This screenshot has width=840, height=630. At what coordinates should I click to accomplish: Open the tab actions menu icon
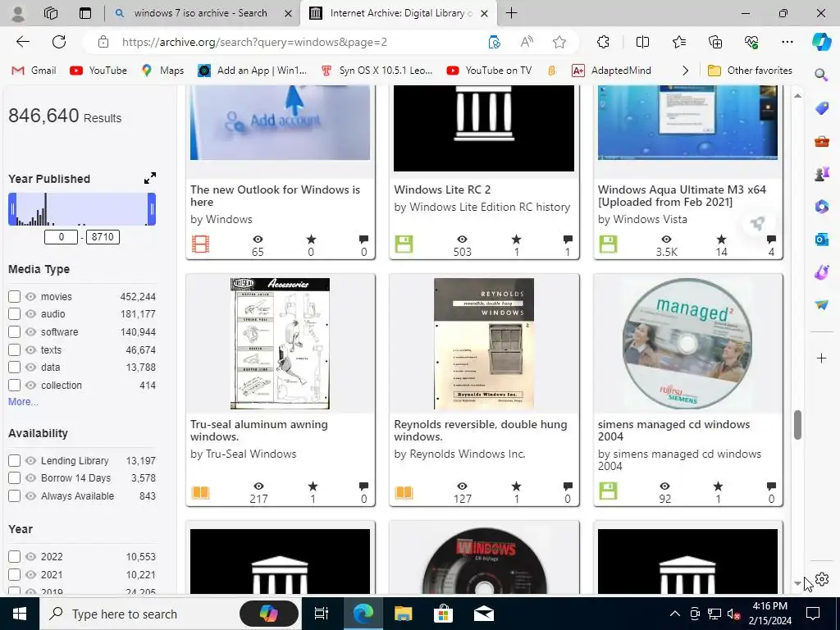85,13
